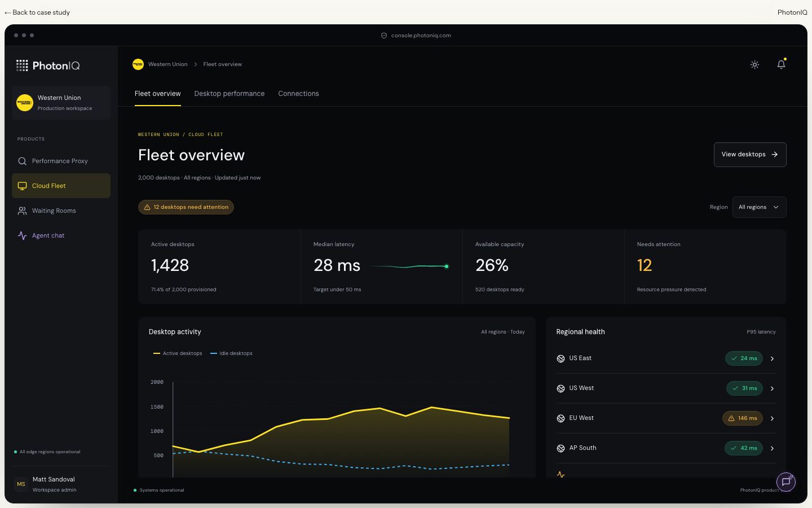Click the View desktops button
The image size is (812, 508).
tap(750, 155)
